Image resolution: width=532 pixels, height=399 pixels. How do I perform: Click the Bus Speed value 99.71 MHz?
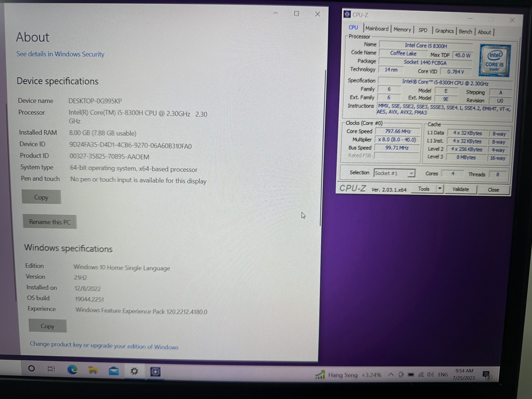[397, 148]
